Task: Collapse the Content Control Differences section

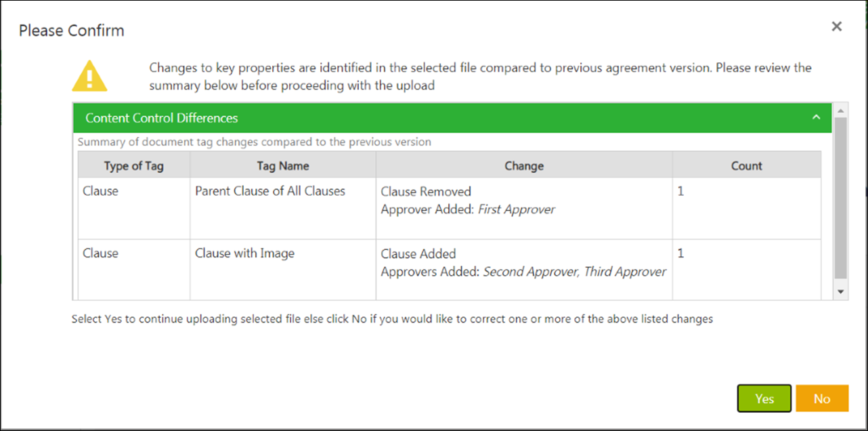Action: coord(816,117)
